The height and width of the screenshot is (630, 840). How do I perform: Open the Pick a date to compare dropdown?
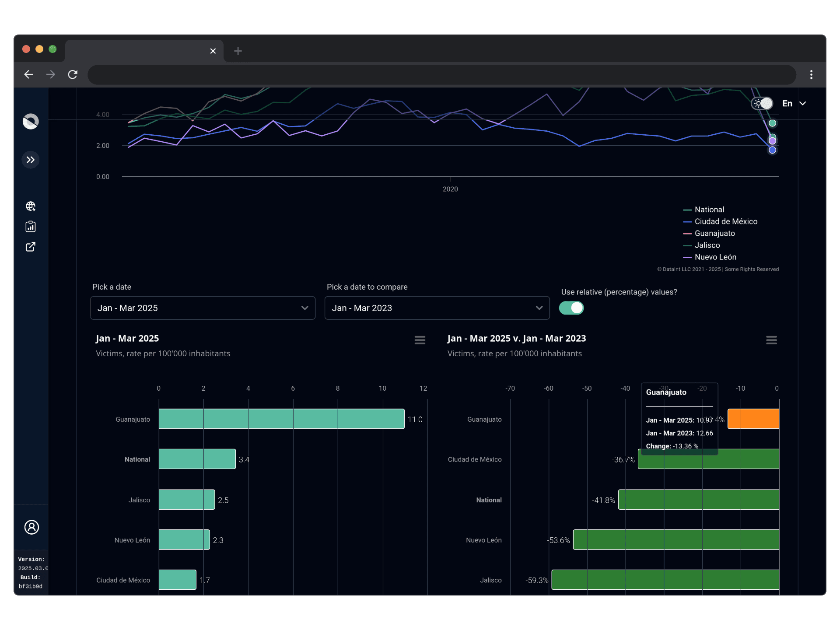click(437, 308)
